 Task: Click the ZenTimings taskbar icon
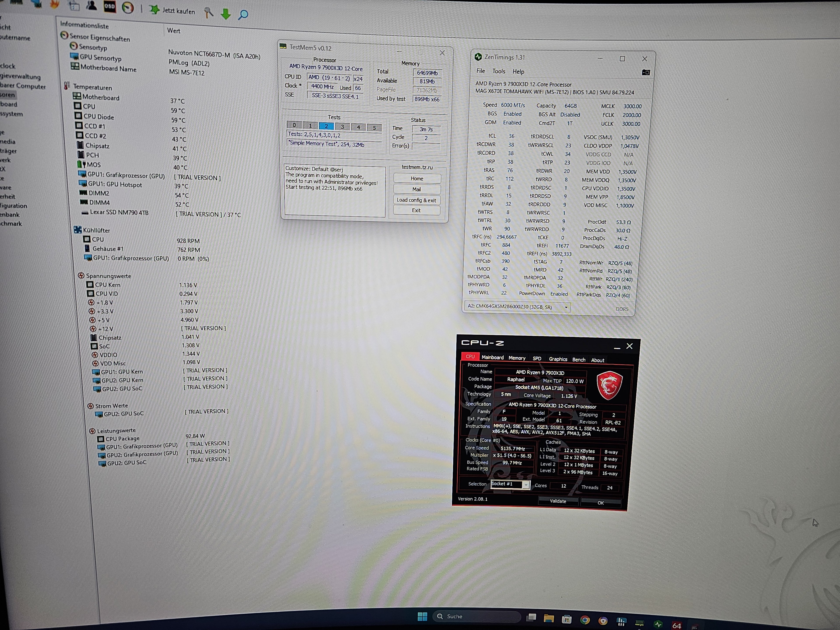pyautogui.click(x=658, y=624)
